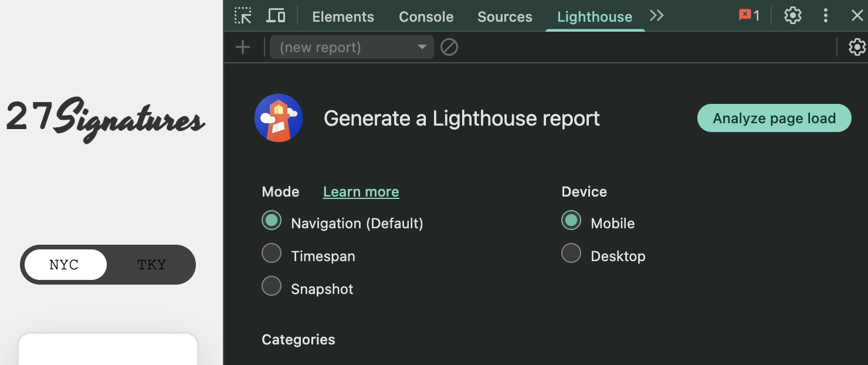Switch to the Sources tab

(505, 17)
